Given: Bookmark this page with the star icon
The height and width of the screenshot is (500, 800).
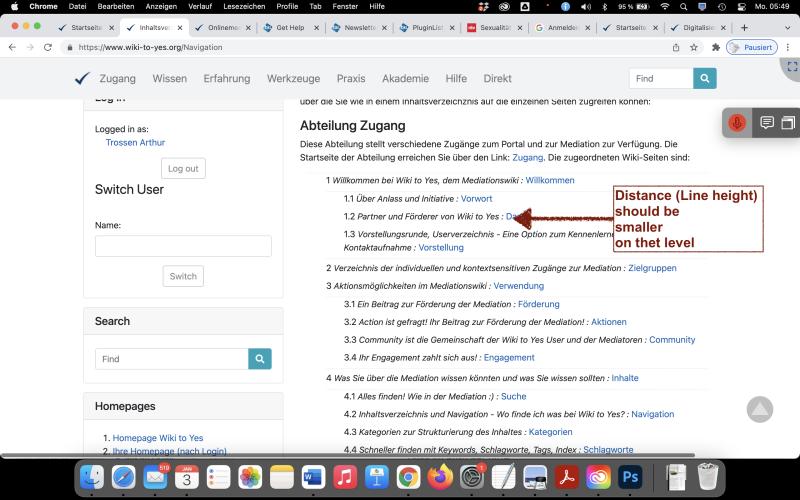Looking at the screenshot, I should tap(694, 47).
